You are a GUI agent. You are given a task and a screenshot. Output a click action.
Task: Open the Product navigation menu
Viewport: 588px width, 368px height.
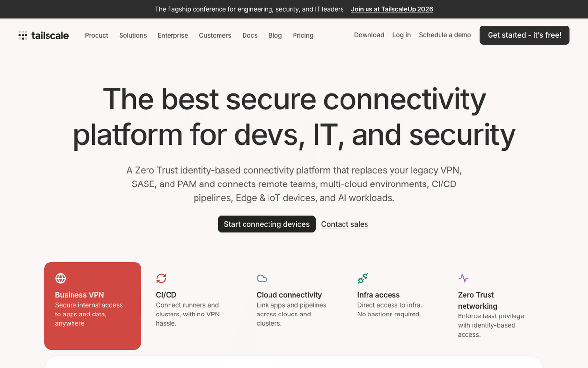97,35
